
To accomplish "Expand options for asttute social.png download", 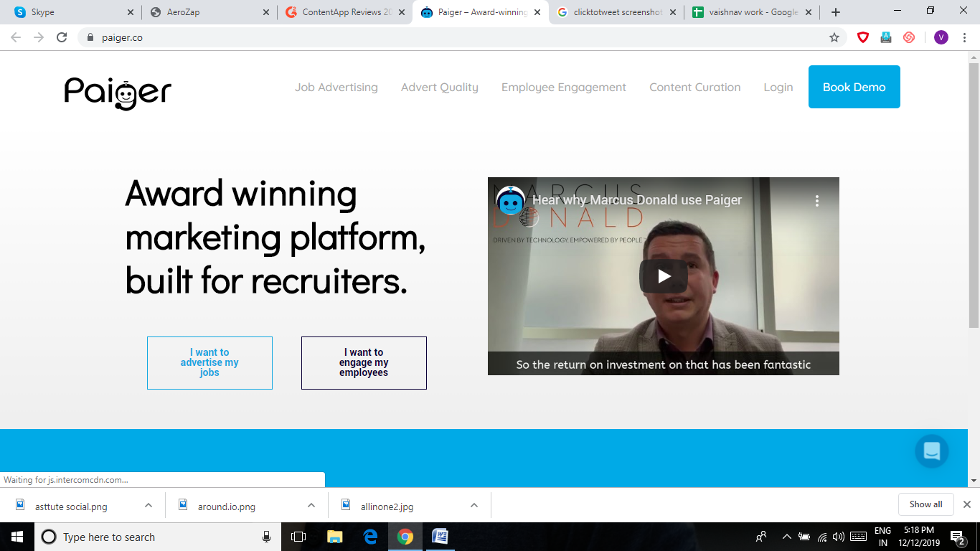I will click(x=149, y=505).
